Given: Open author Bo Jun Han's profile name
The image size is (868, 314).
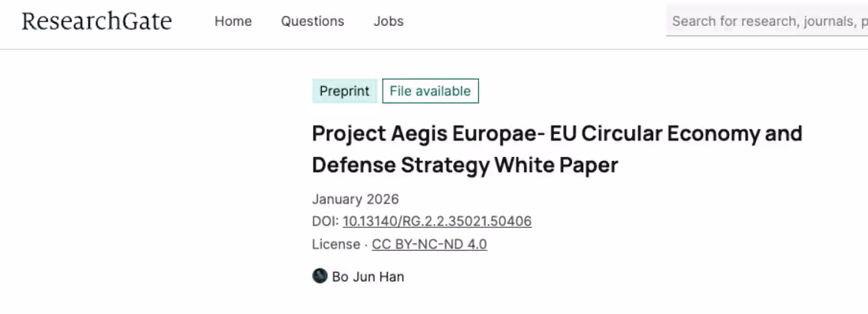Looking at the screenshot, I should tap(368, 276).
